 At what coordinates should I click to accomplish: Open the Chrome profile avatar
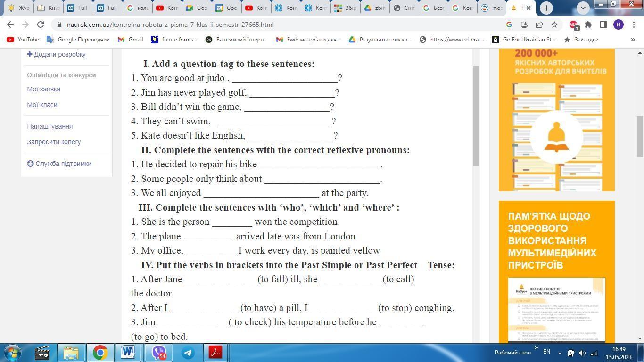coord(619,25)
